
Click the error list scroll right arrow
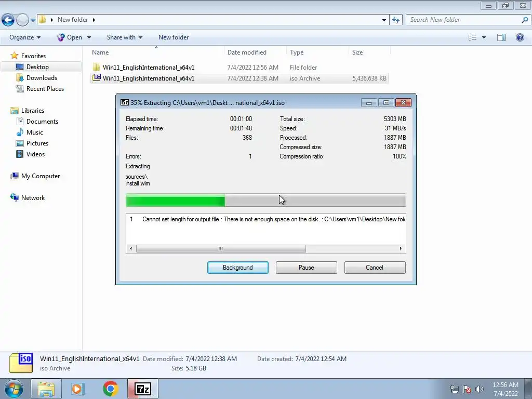click(x=401, y=249)
